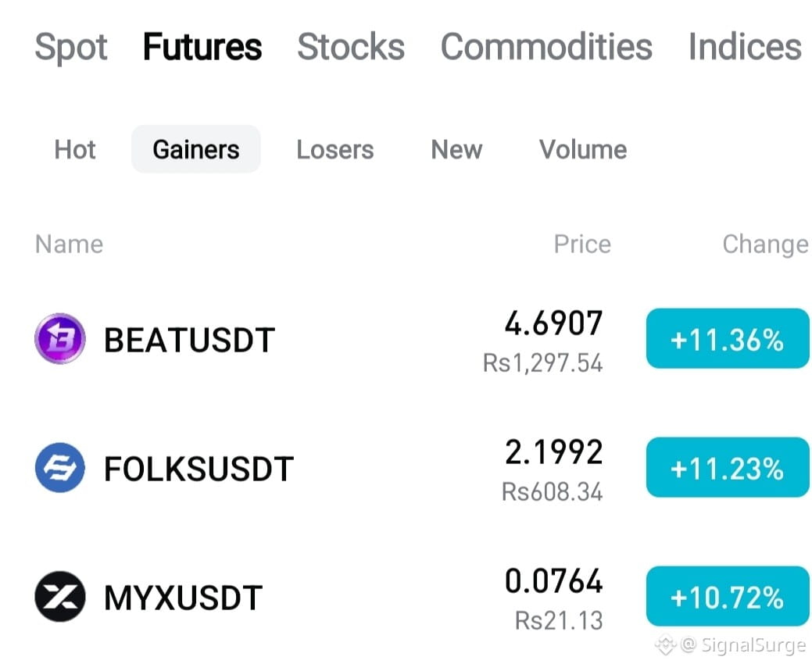
Task: Click the FOLKS coin blue icon
Action: [x=60, y=468]
